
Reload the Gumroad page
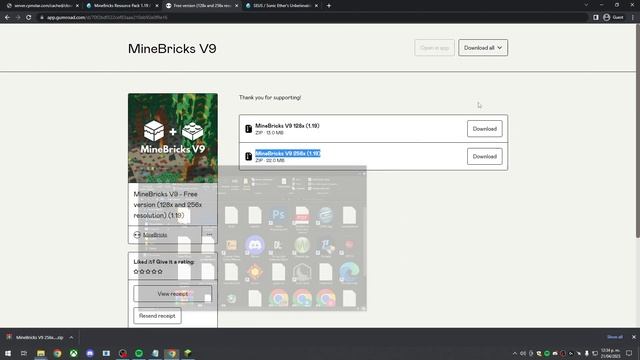point(29,17)
